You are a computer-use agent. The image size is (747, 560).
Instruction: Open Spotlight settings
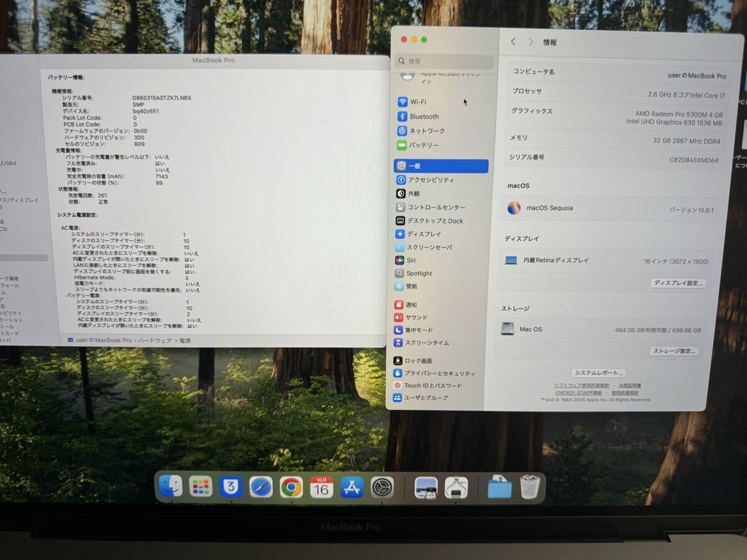pyautogui.click(x=413, y=273)
